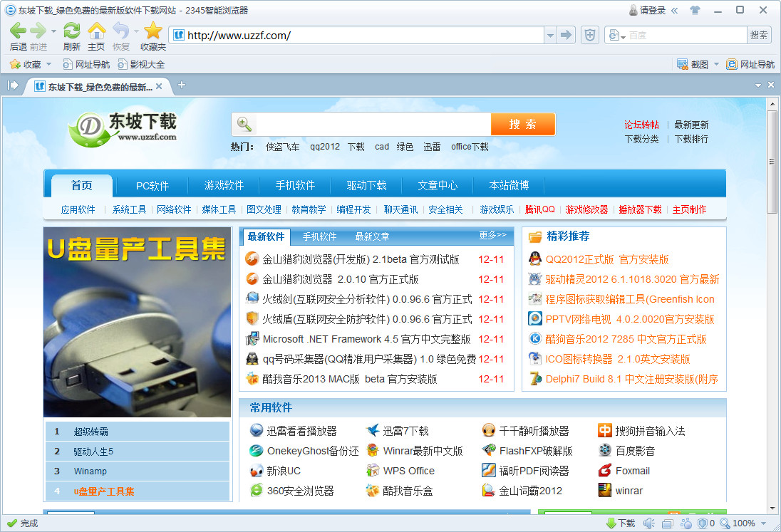Click the green refresh (刷新) icon
Viewport: 781px width, 532px height.
71,31
